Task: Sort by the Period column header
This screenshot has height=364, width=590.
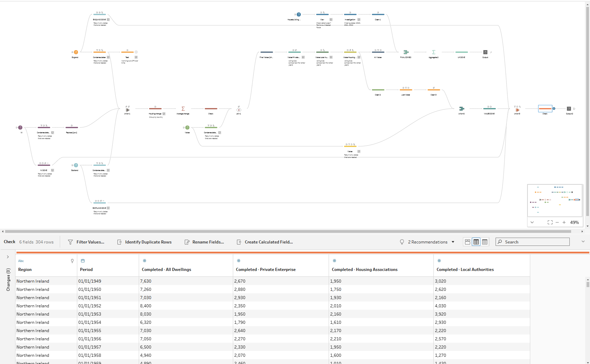Action: (x=86, y=270)
